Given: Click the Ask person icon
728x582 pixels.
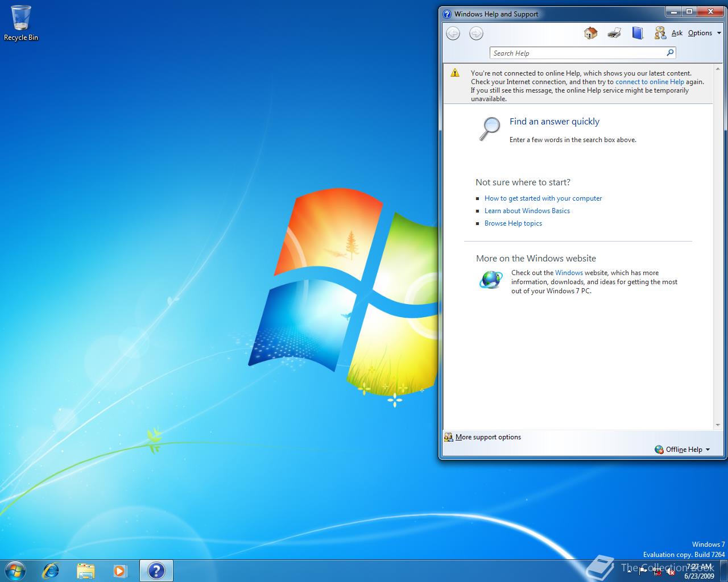Looking at the screenshot, I should (x=660, y=33).
